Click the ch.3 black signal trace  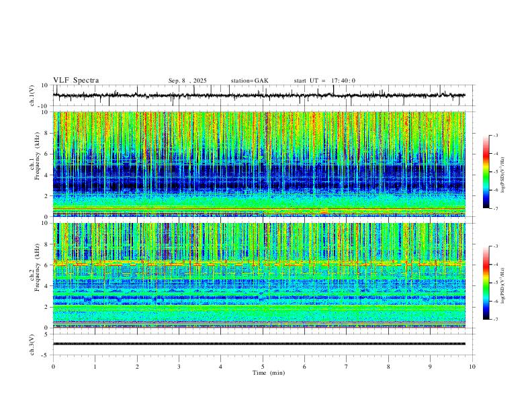tap(259, 344)
